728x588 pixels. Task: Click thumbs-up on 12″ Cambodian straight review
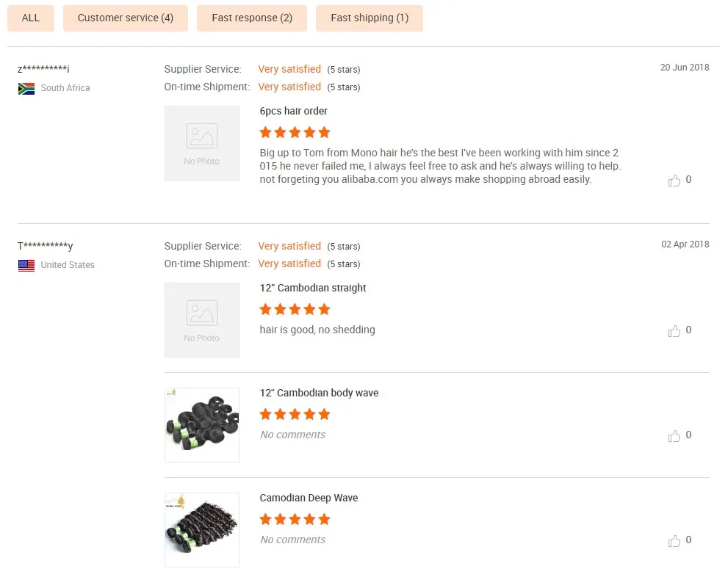(x=674, y=331)
